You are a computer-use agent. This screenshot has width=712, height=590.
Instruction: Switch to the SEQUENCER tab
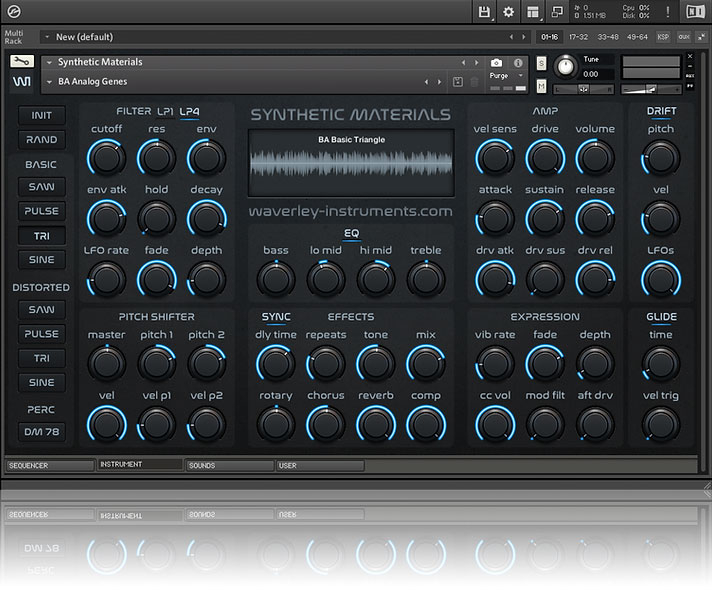[x=48, y=465]
